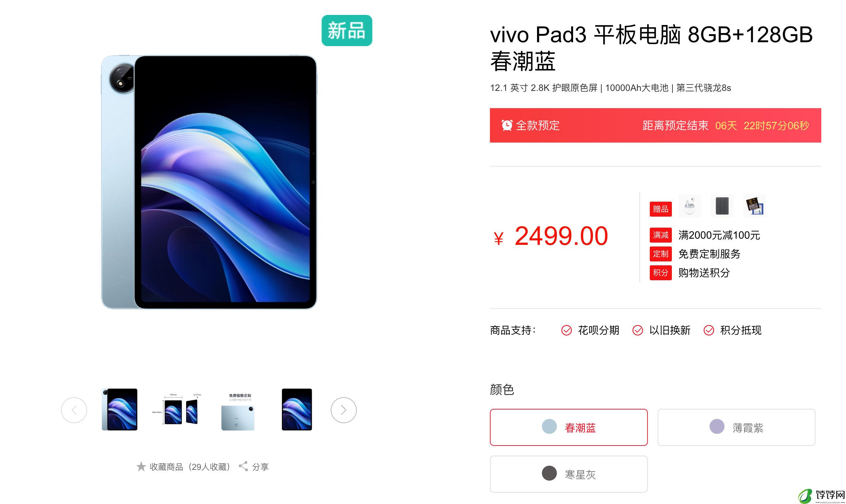The width and height of the screenshot is (846, 504).
Task: Click the share icon
Action: 243,466
